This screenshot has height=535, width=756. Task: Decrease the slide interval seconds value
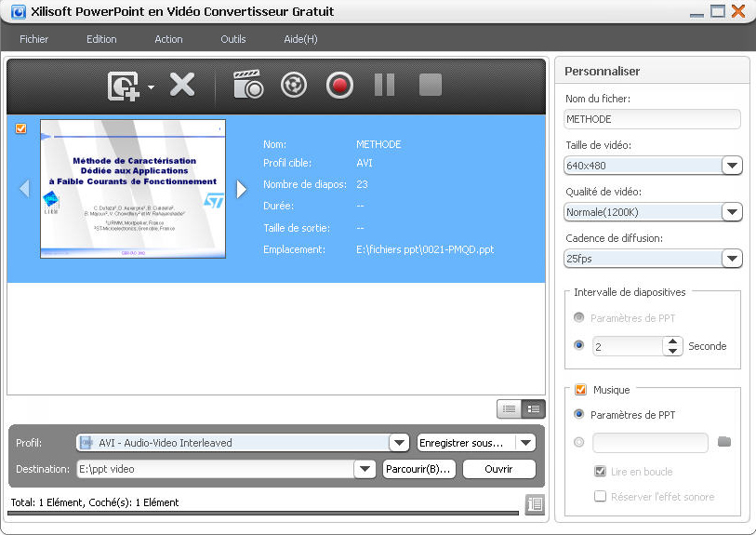click(672, 351)
